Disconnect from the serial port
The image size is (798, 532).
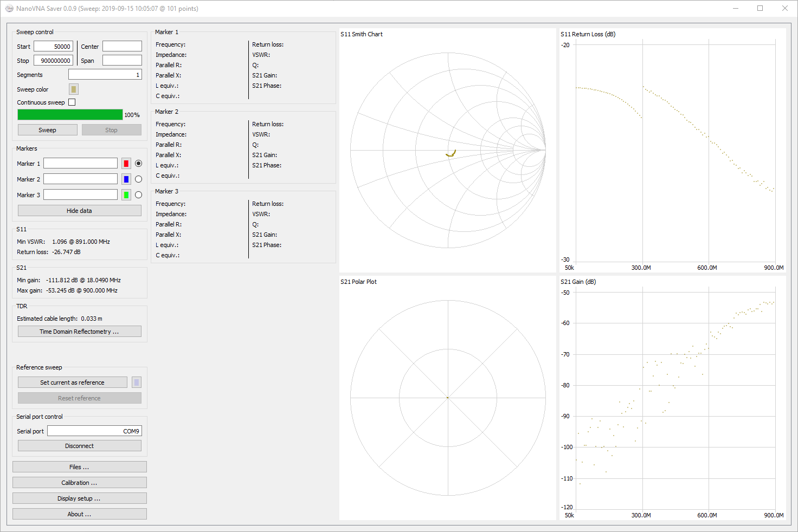[79, 446]
